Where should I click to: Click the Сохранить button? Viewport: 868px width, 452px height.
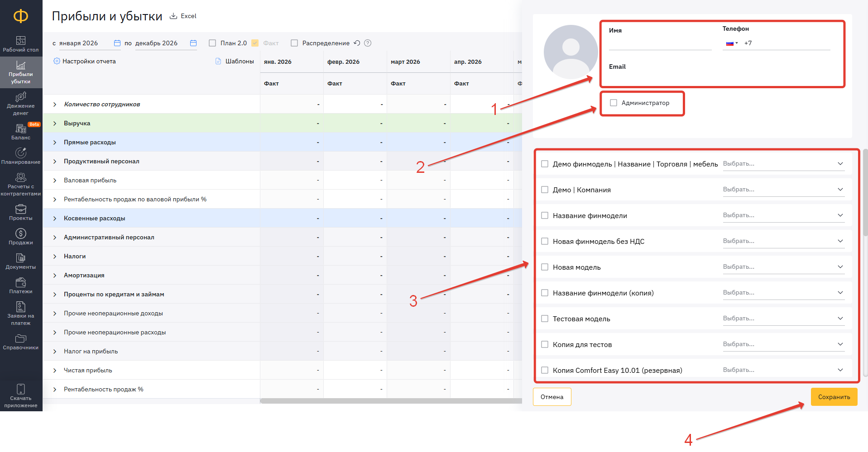point(834,397)
